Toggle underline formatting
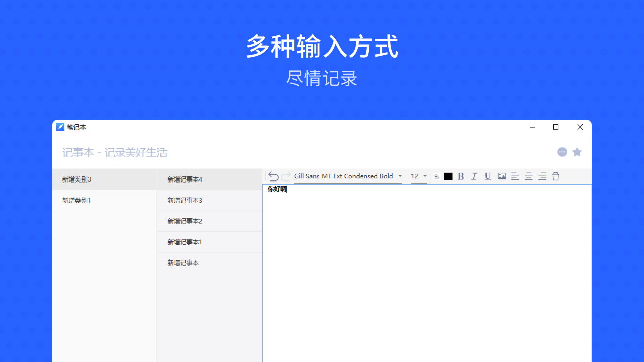Viewport: 644px width, 362px height. 488,176
